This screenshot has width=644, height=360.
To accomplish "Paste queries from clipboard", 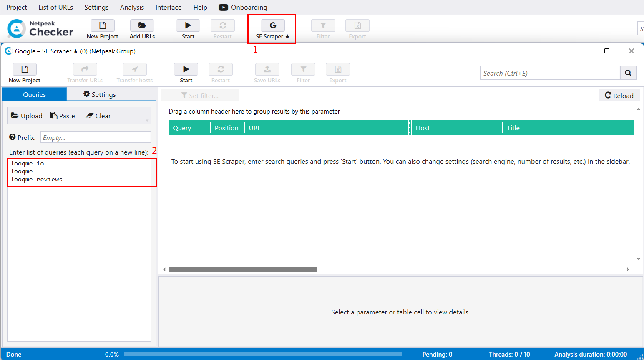I will point(63,116).
